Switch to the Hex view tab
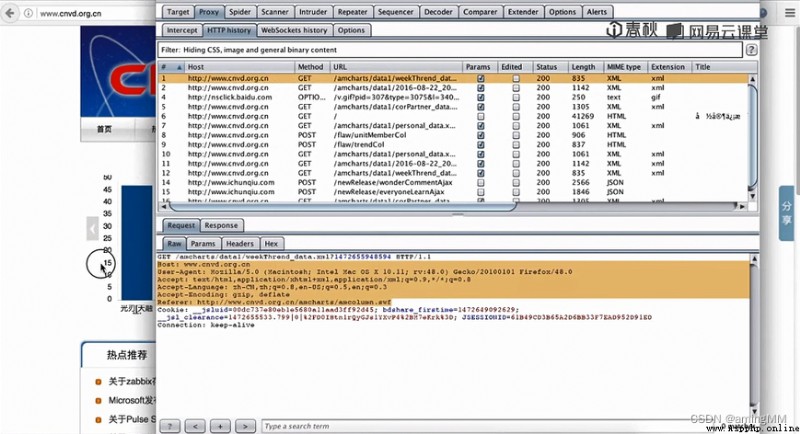Screen dimensions: 800x434 (x=271, y=244)
